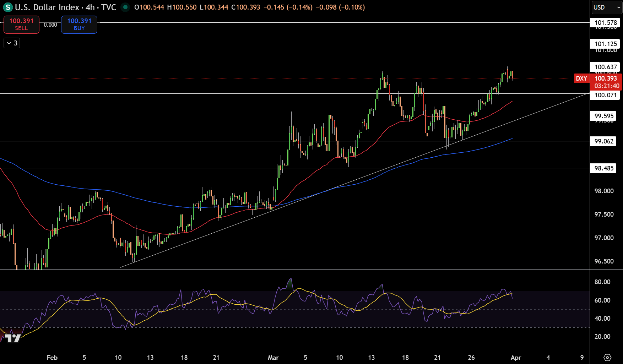Screen dimensions: 623x364
Task: Click the countdown timer 03:21:40
Action: [x=607, y=86]
